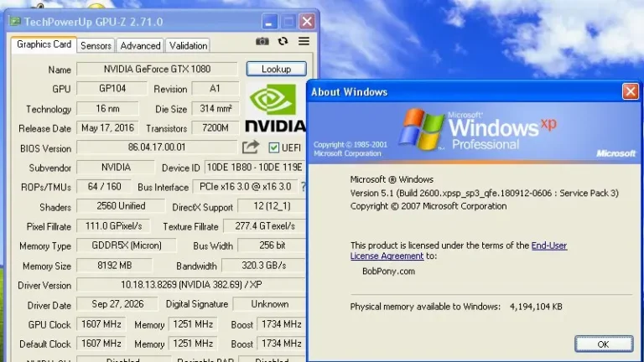Click OK in About Windows dialog

[x=604, y=344]
